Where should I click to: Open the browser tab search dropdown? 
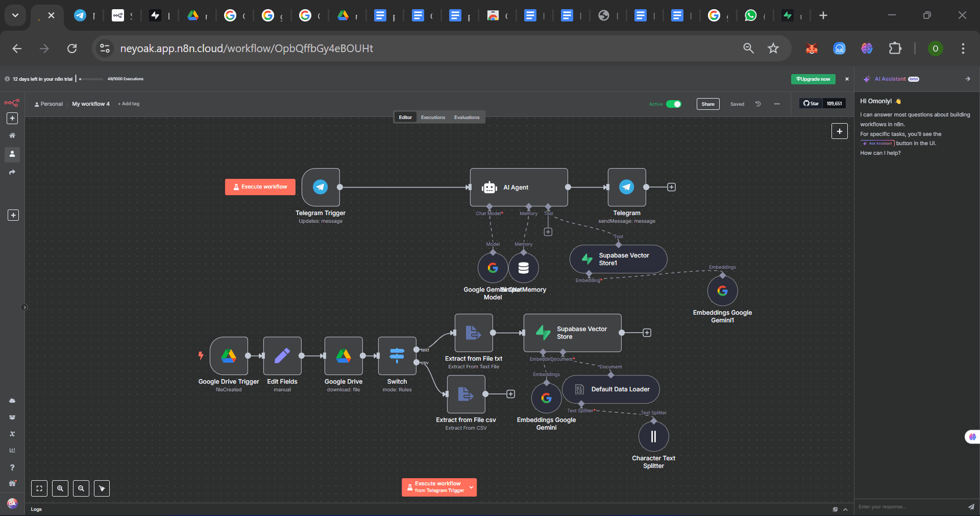coord(15,15)
